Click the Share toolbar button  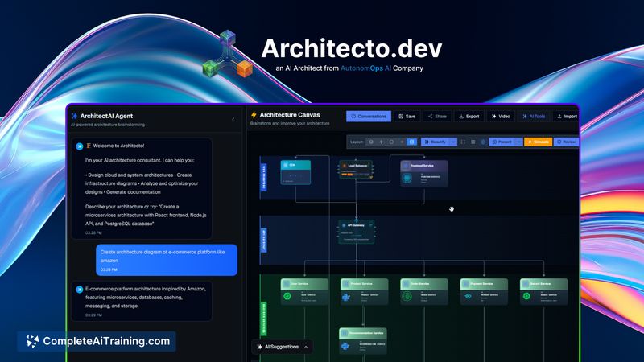tap(437, 117)
